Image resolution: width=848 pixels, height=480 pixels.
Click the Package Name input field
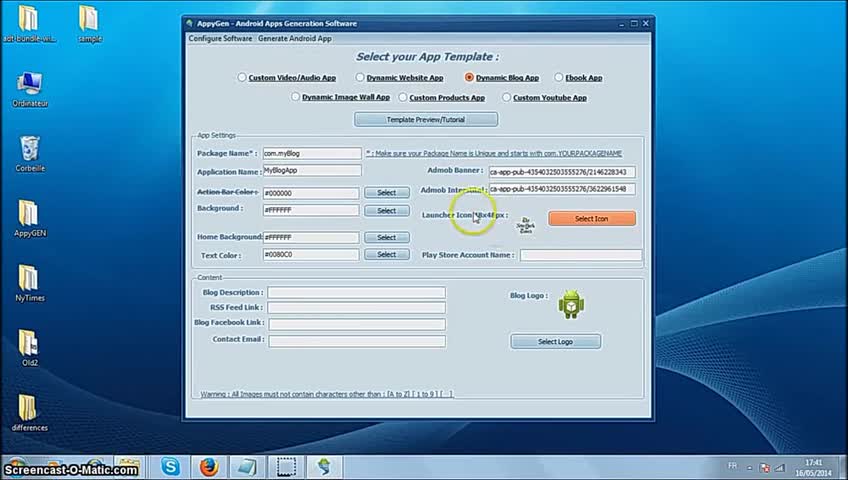tap(312, 154)
